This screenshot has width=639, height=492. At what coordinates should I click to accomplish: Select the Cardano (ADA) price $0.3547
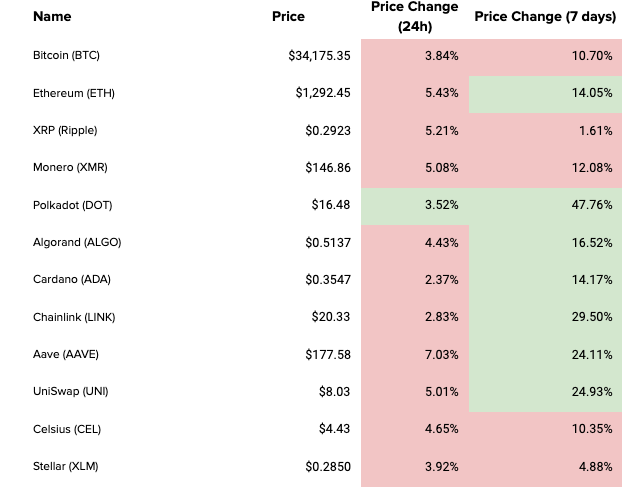click(x=328, y=280)
